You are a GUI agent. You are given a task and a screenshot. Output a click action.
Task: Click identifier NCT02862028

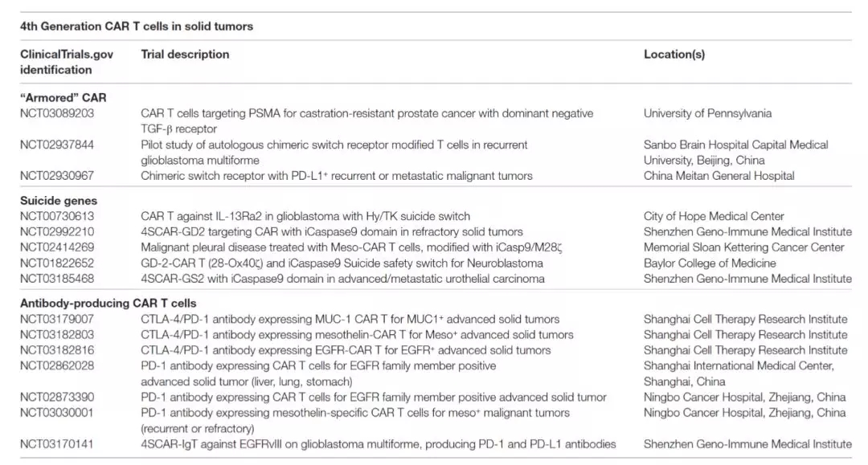tap(57, 366)
